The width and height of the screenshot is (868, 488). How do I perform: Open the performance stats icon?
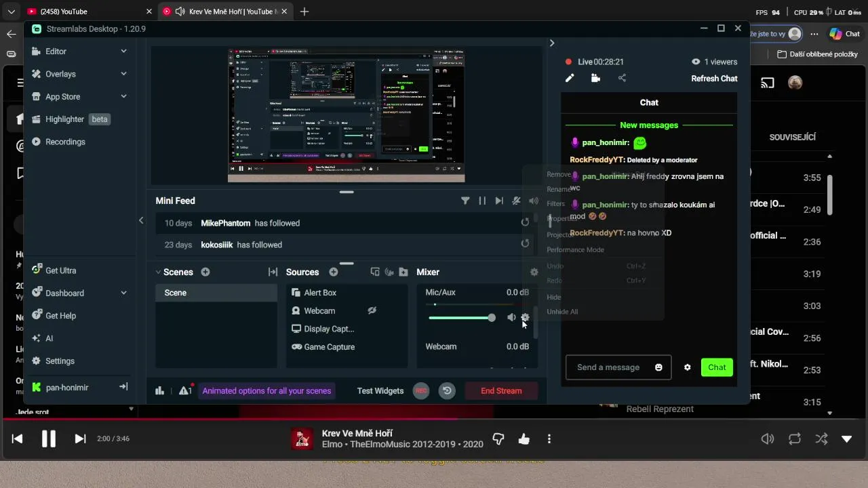(160, 390)
